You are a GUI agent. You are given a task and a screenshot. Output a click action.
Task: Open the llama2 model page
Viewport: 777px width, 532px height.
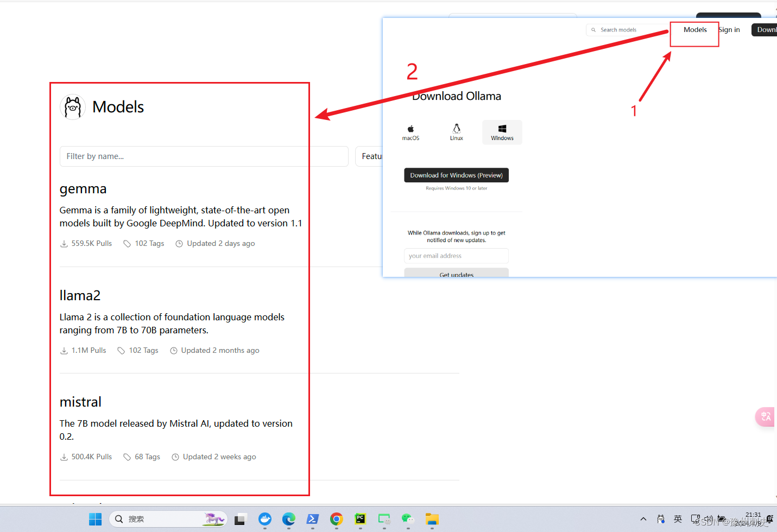(x=80, y=295)
